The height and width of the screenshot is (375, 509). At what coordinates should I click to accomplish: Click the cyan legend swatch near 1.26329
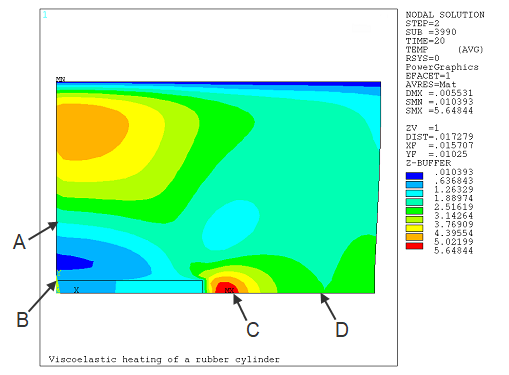[414, 193]
